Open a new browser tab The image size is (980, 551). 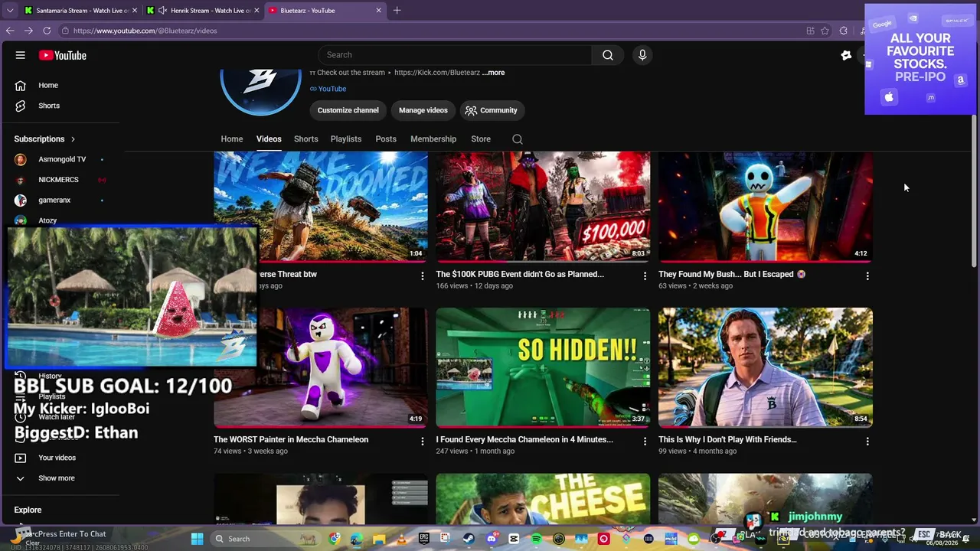(x=397, y=11)
